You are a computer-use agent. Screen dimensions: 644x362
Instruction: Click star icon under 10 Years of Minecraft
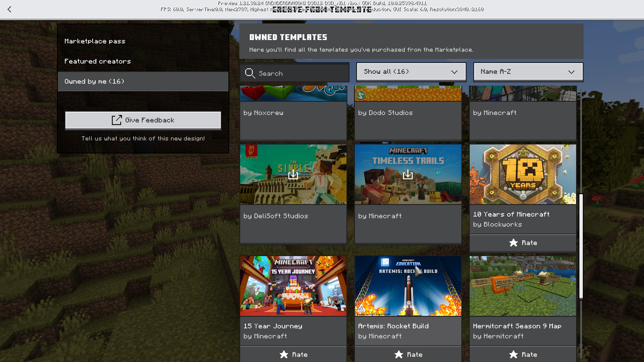(x=513, y=243)
